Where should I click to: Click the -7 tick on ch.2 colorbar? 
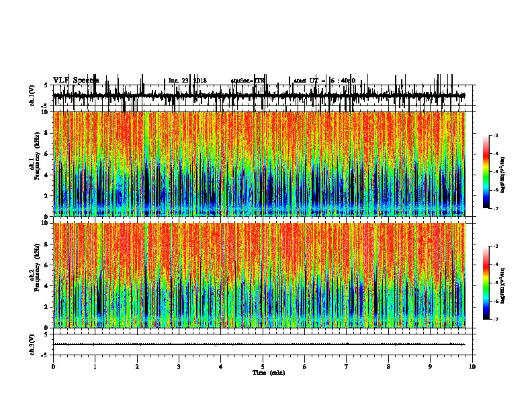[496, 319]
